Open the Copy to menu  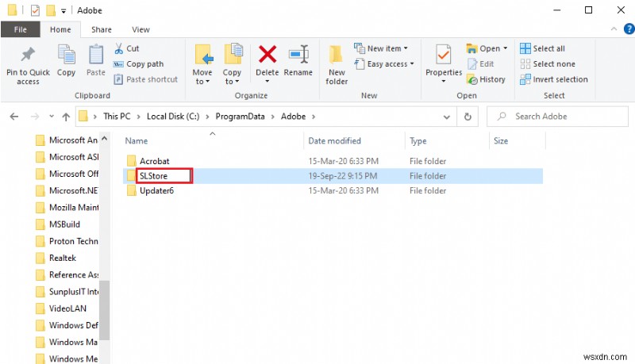[232, 65]
